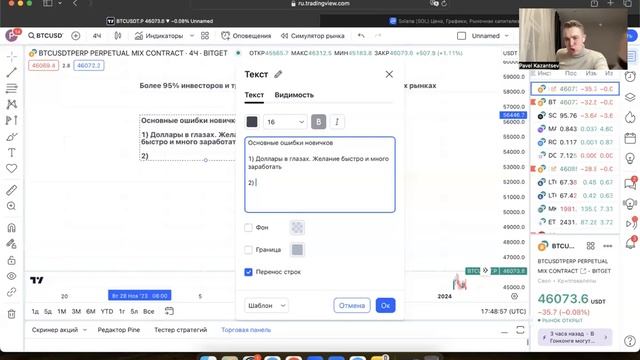Open text color swatch

(252, 122)
